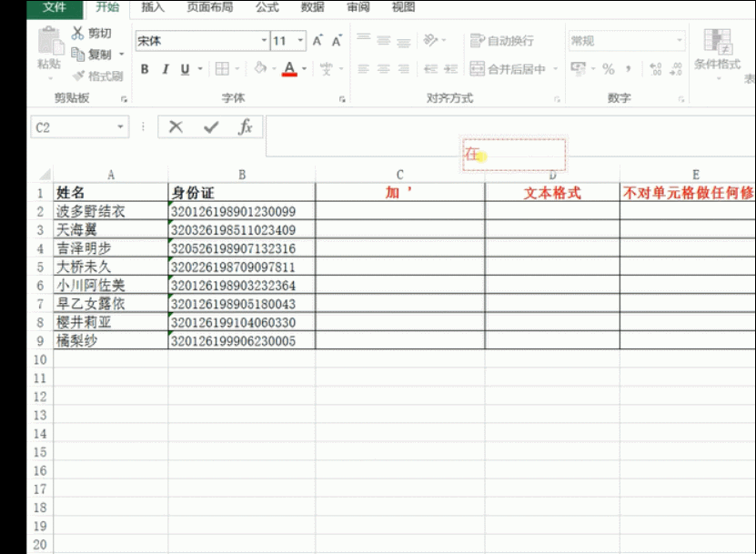Cancel formula bar entry with X

pos(176,127)
